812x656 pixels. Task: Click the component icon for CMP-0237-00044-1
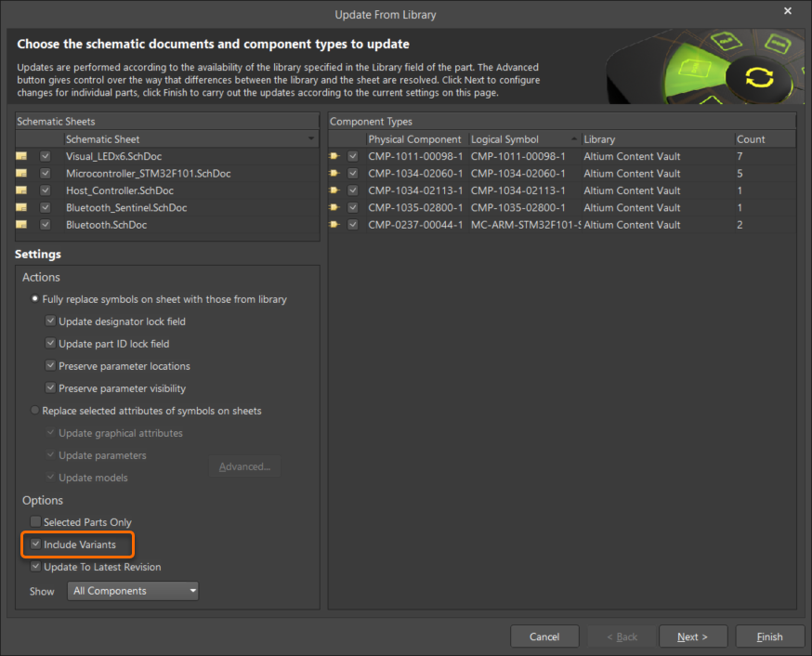(x=334, y=224)
